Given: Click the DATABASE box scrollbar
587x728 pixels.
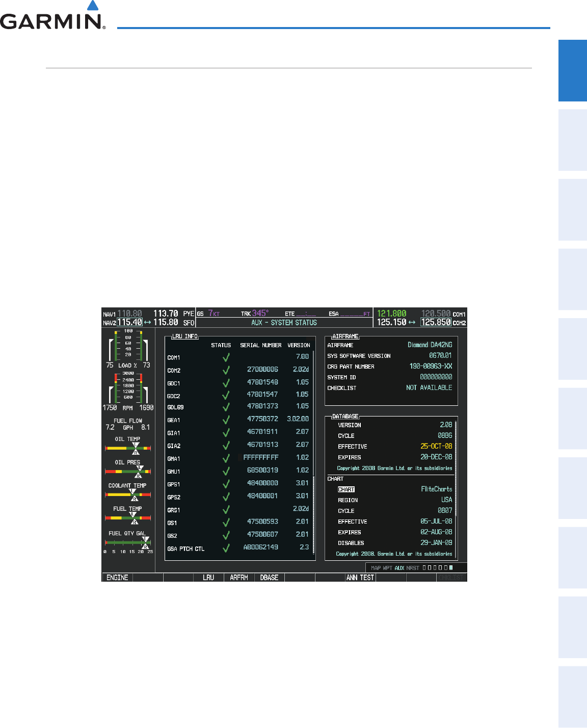Looking at the screenshot, I should 456,489.
